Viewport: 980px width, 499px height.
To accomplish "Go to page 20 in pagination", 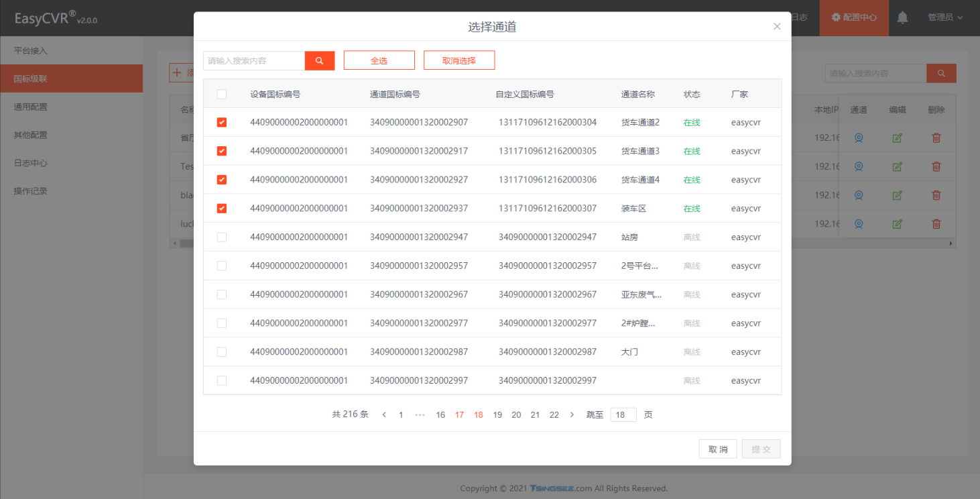I will (516, 414).
